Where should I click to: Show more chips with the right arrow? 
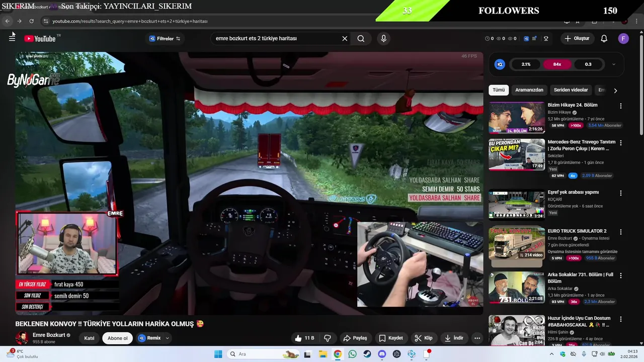(x=615, y=90)
